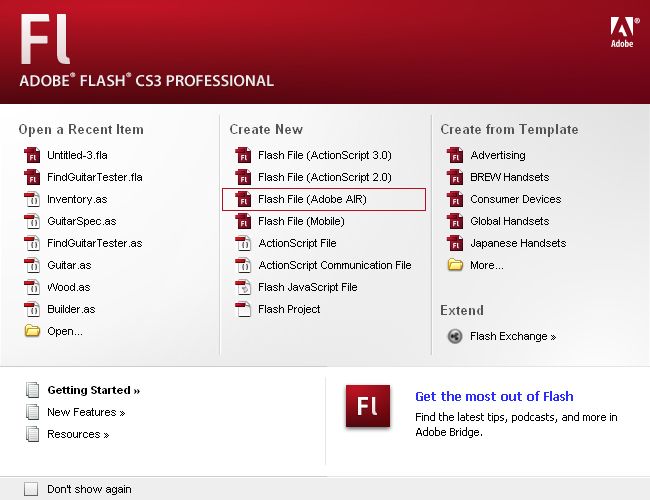Click the icon for Flash File (Adobe AIR)
Screen dimensions: 650x500
tap(243, 199)
